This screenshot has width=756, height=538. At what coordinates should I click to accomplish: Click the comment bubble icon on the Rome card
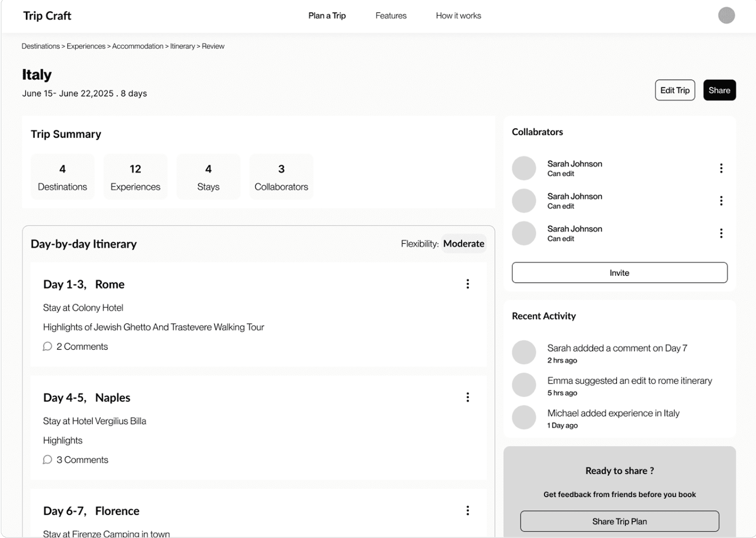point(47,347)
